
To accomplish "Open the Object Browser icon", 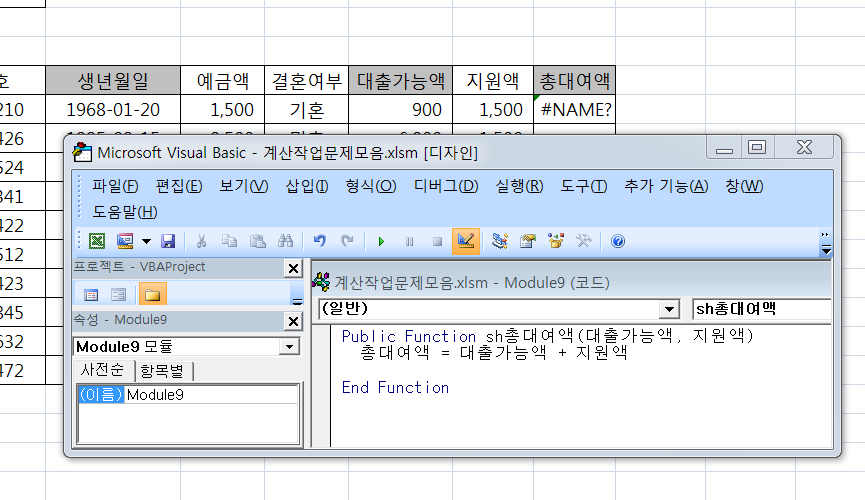I will [557, 241].
